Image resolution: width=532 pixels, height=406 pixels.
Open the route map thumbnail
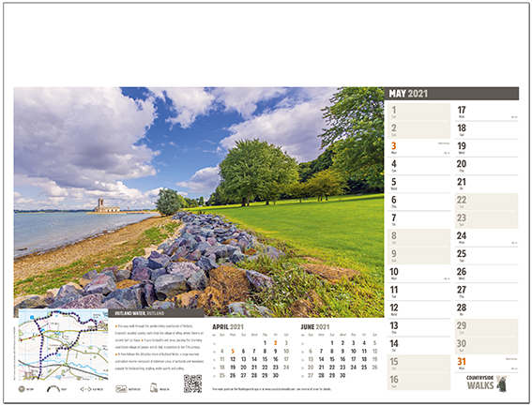(x=63, y=345)
